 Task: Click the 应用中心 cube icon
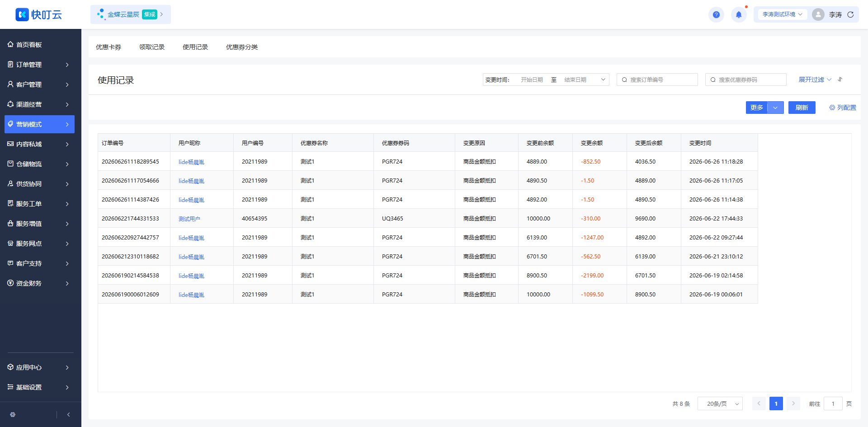click(x=10, y=367)
